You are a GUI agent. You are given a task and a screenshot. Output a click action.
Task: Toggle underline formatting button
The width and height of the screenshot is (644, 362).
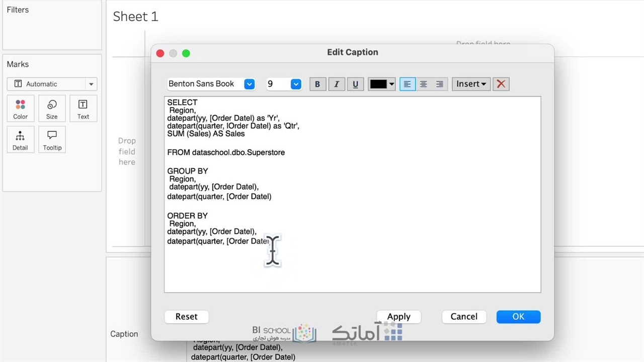coord(355,84)
